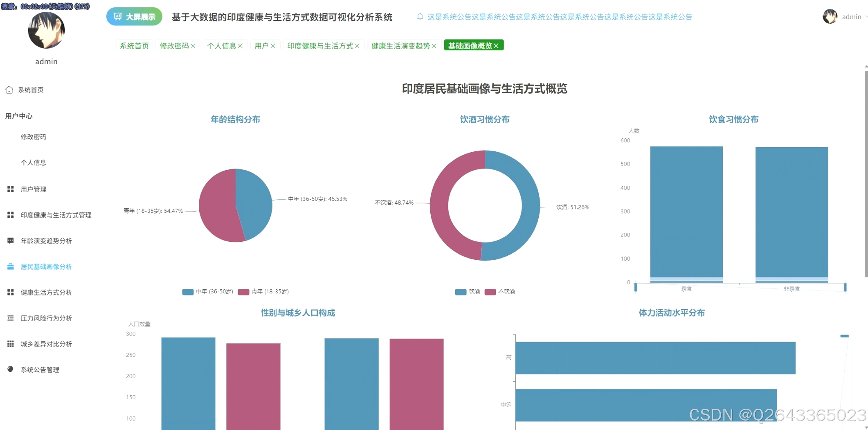This screenshot has height=430, width=868.
Task: Click the vertical zoom handle of the 体力活动水平分布 chart
Action: coord(844,336)
